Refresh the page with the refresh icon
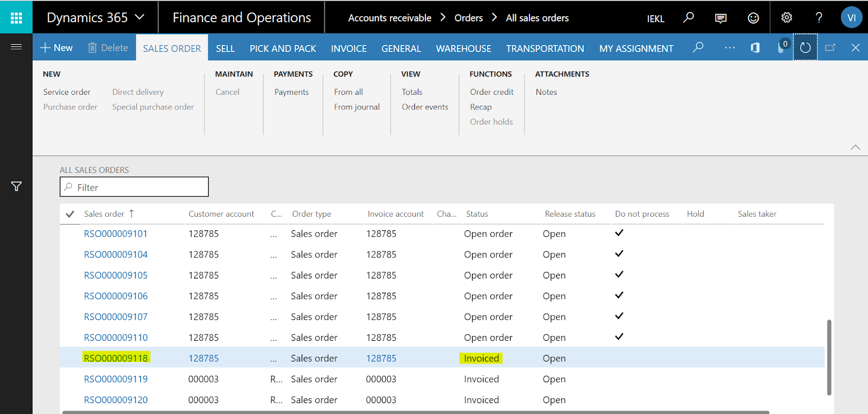Image resolution: width=868 pixels, height=414 pixels. tap(806, 48)
